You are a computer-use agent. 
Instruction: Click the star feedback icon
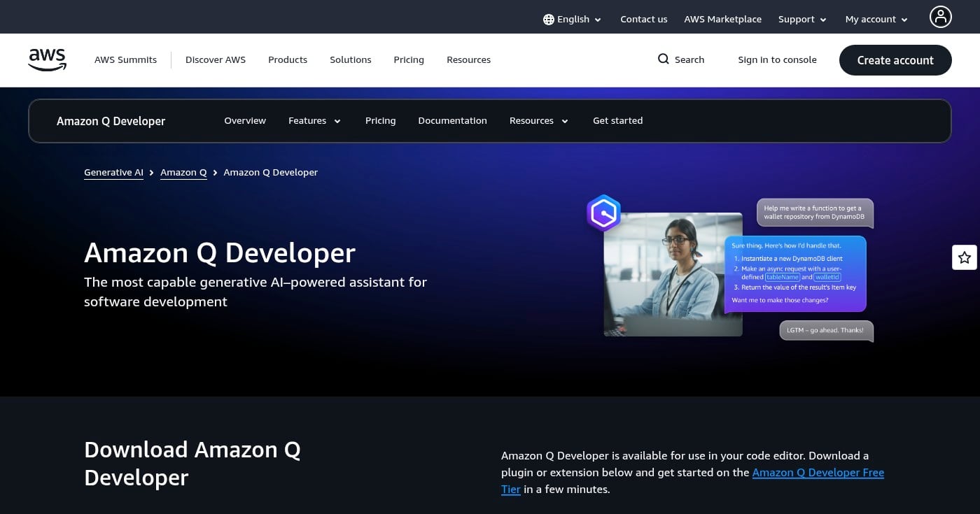coord(965,257)
